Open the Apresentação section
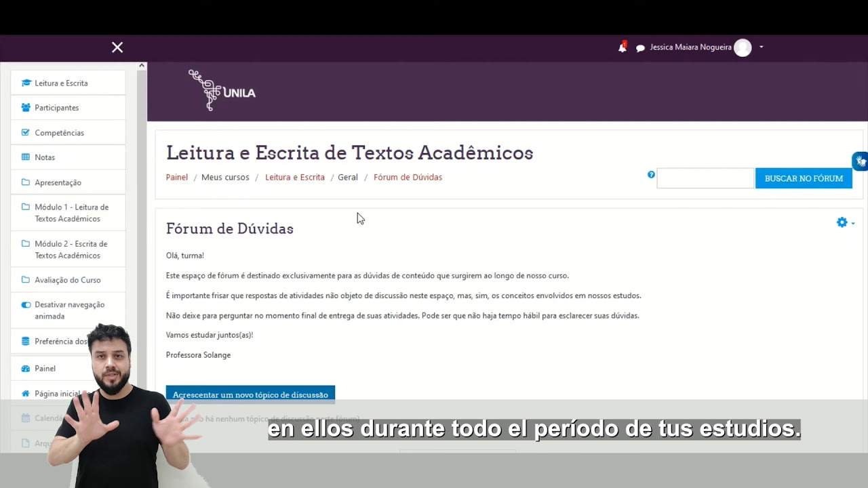The image size is (868, 488). [x=68, y=182]
